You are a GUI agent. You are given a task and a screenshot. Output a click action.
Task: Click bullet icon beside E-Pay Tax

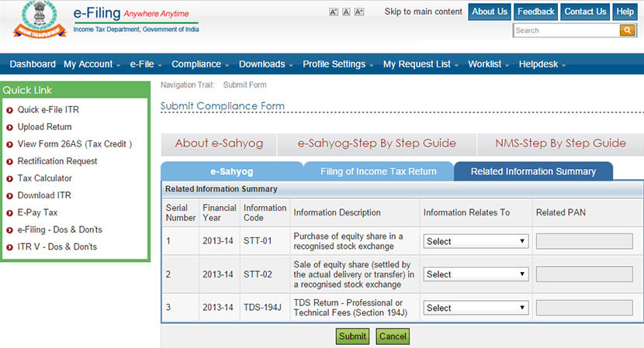click(x=9, y=213)
